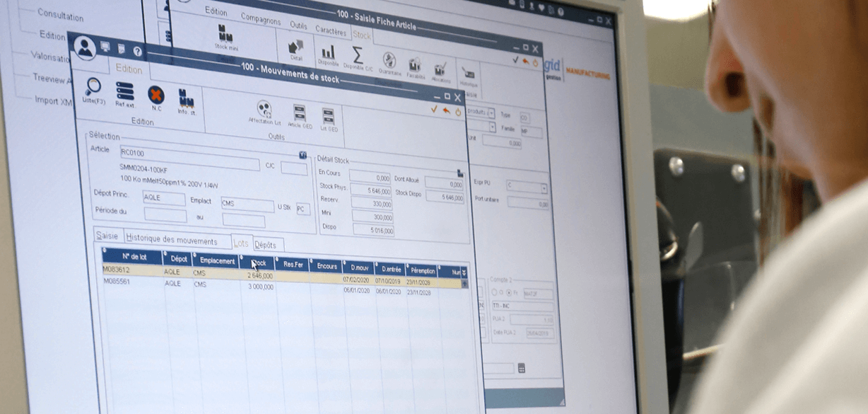868x414 pixels.
Task: Open Compagnons tab in Saisie Fiche Article
Action: tap(260, 19)
